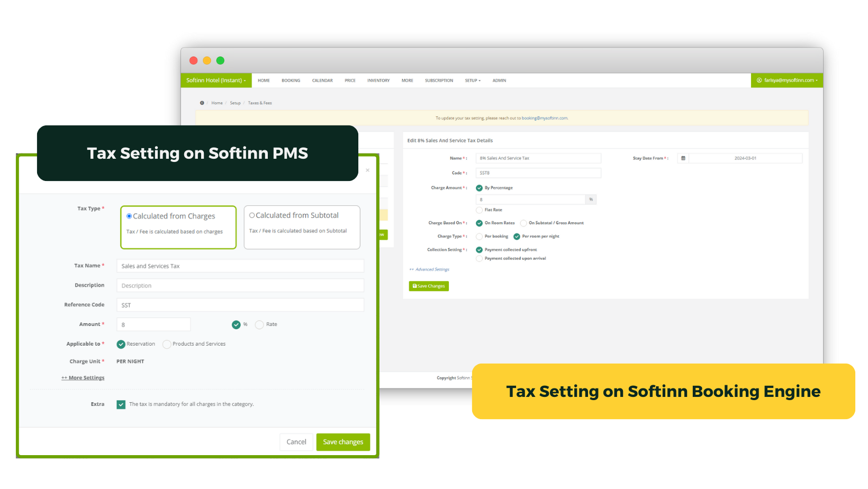Select Products and Services applicable option
The height and width of the screenshot is (489, 868).
coord(167,345)
